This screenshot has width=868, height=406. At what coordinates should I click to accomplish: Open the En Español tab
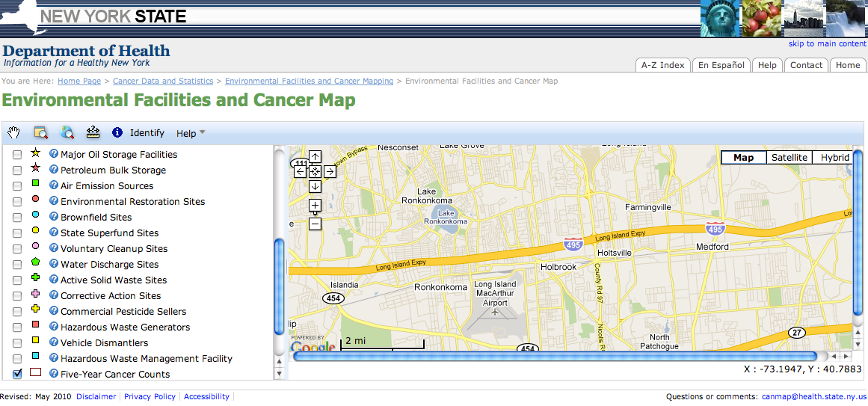tap(721, 65)
